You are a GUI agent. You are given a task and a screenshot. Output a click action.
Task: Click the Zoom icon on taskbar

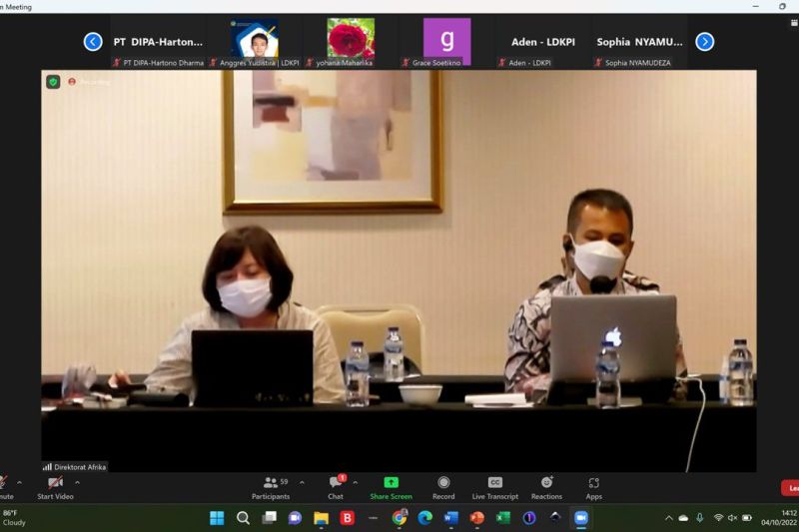coord(581,518)
